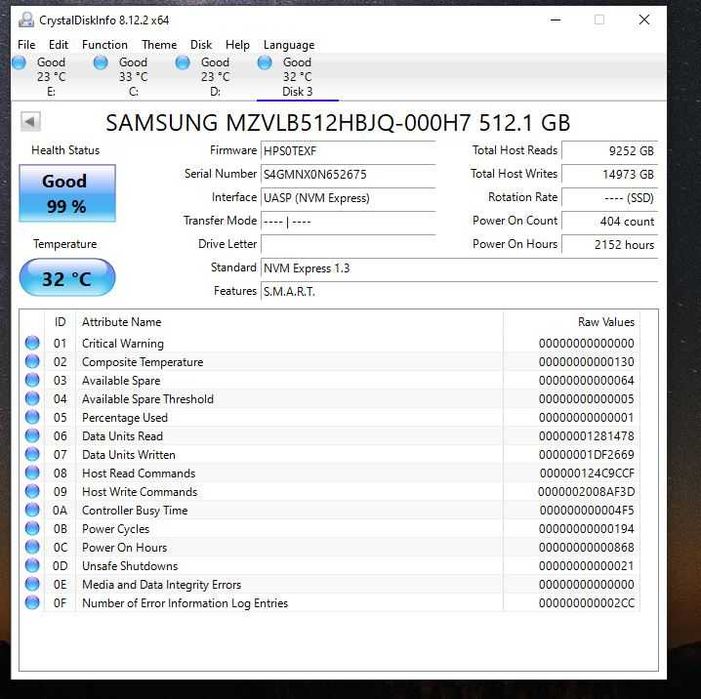This screenshot has width=701, height=699.
Task: Open the Language menu
Action: 289,45
